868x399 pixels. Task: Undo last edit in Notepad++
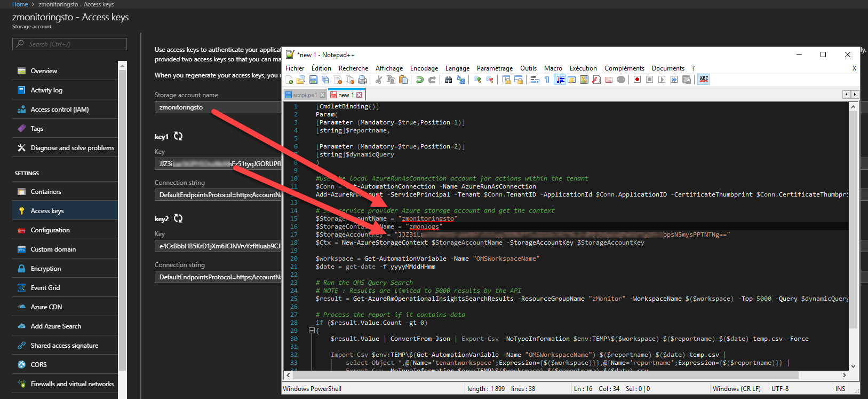click(419, 80)
